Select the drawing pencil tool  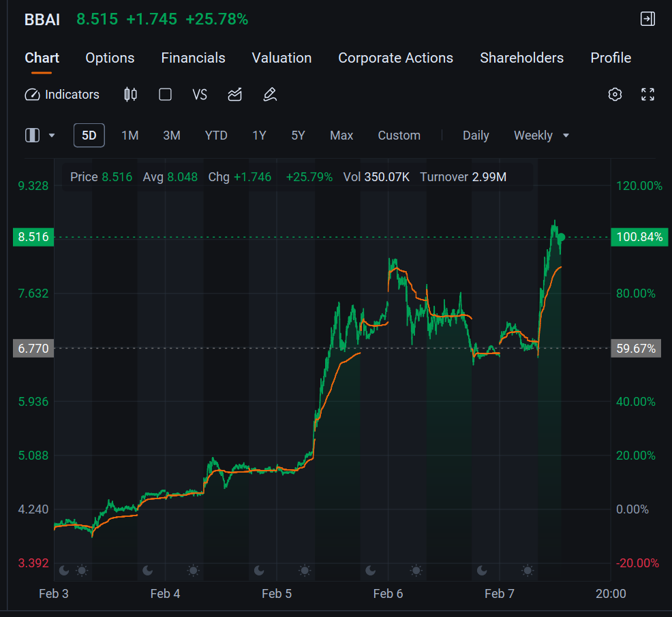click(270, 94)
